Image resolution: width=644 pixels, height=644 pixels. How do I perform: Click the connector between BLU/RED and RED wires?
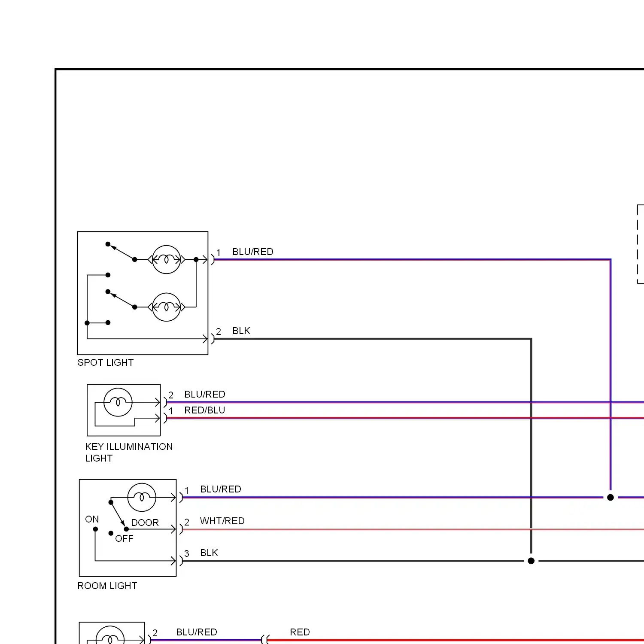point(265,640)
